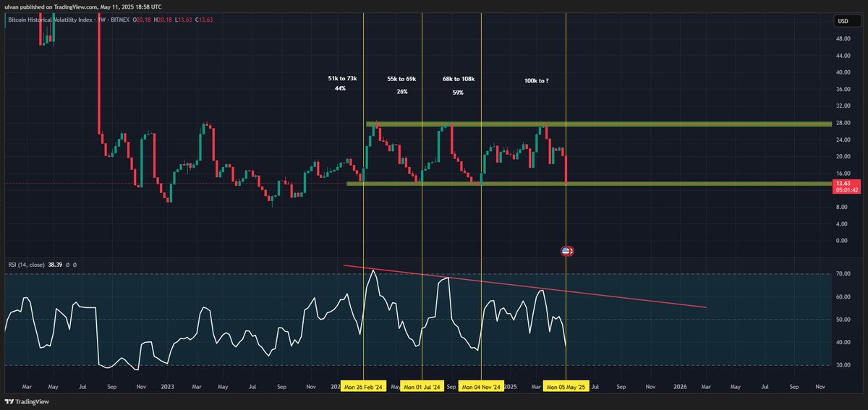Click the RSI (14, close) indicator label
The width and height of the screenshot is (868, 410).
27,265
